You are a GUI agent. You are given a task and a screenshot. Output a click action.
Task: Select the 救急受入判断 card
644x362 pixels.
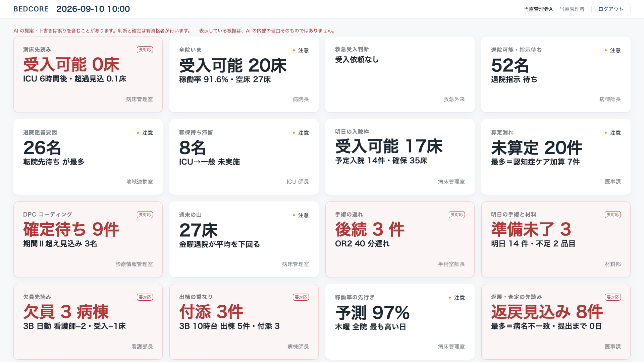tap(400, 74)
